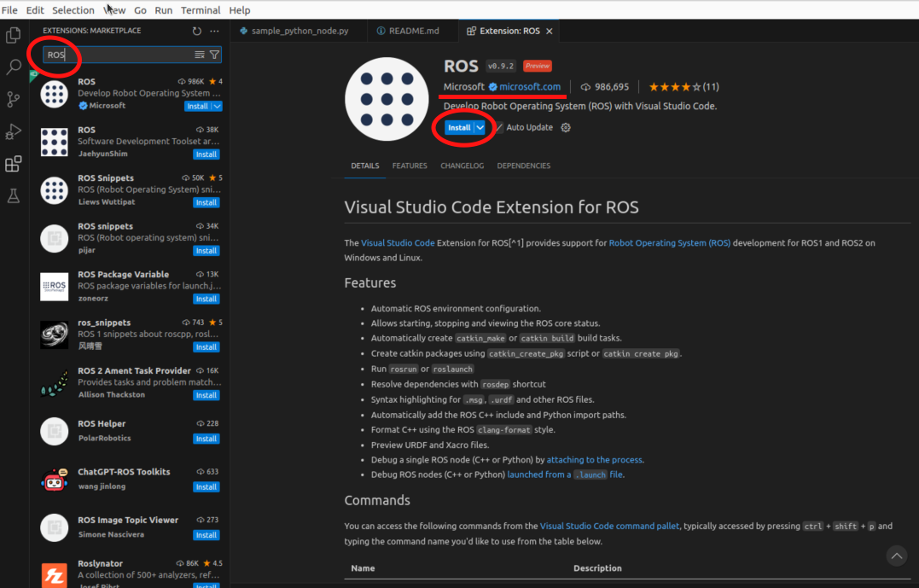Screen dimensions: 919x588
Task: Open the Edit menu
Action: [x=35, y=10]
